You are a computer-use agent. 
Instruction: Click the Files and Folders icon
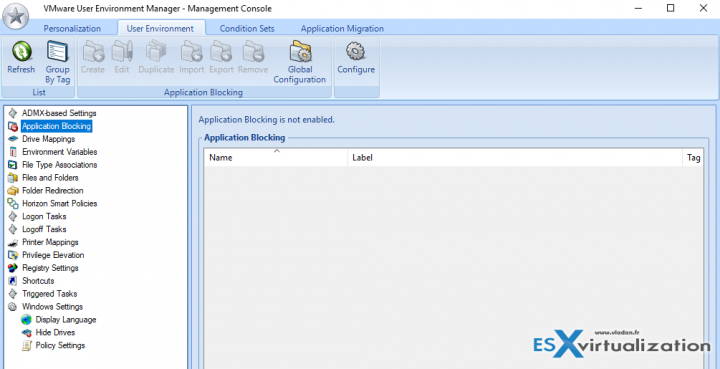click(x=13, y=178)
